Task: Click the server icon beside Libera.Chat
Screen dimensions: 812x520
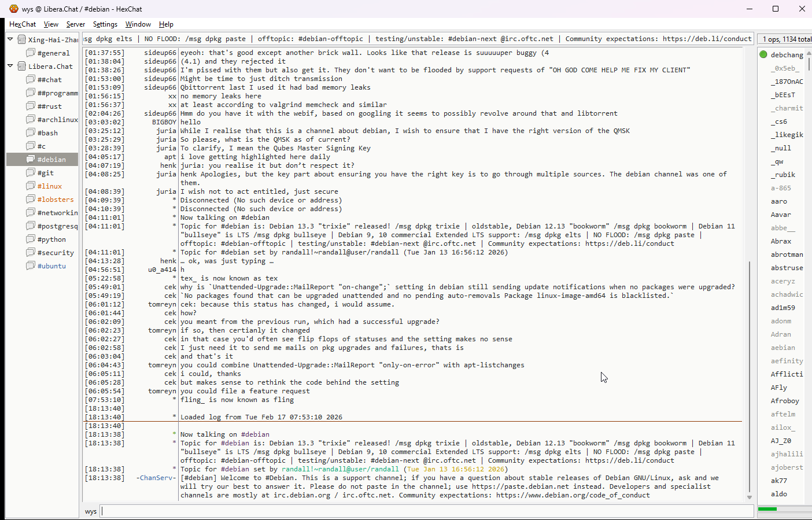Action: pyautogui.click(x=21, y=66)
